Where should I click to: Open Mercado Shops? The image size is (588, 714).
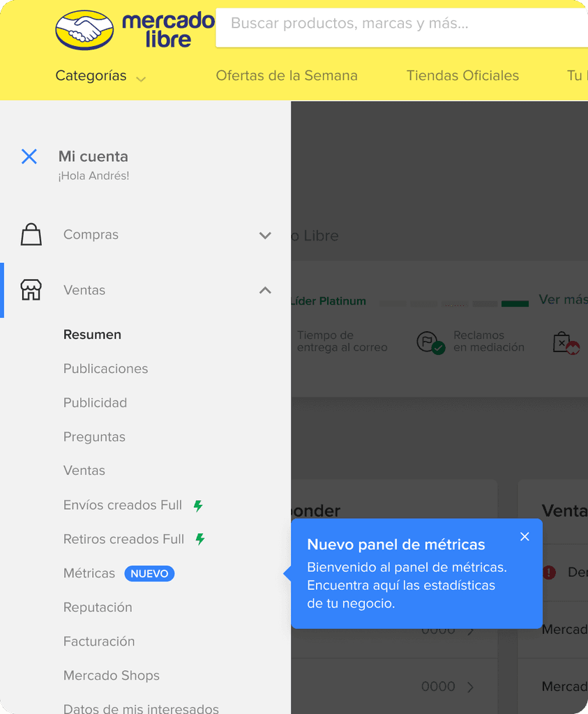coord(111,676)
